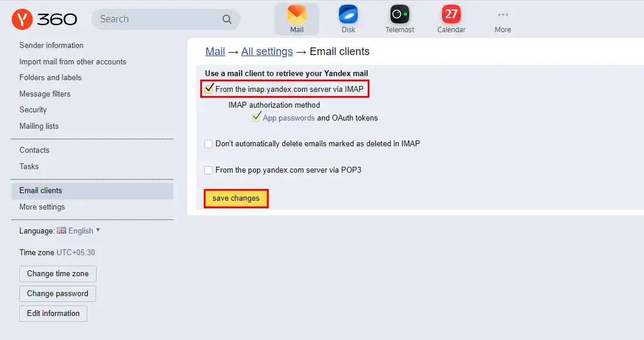Expand the Language English dropdown
The width and height of the screenshot is (644, 340).
[84, 231]
